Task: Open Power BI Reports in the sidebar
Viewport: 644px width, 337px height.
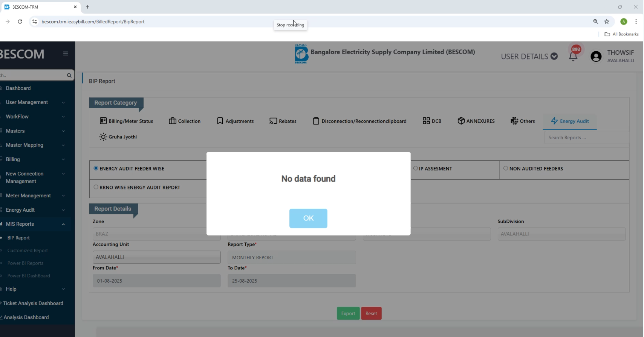Action: tap(25, 263)
